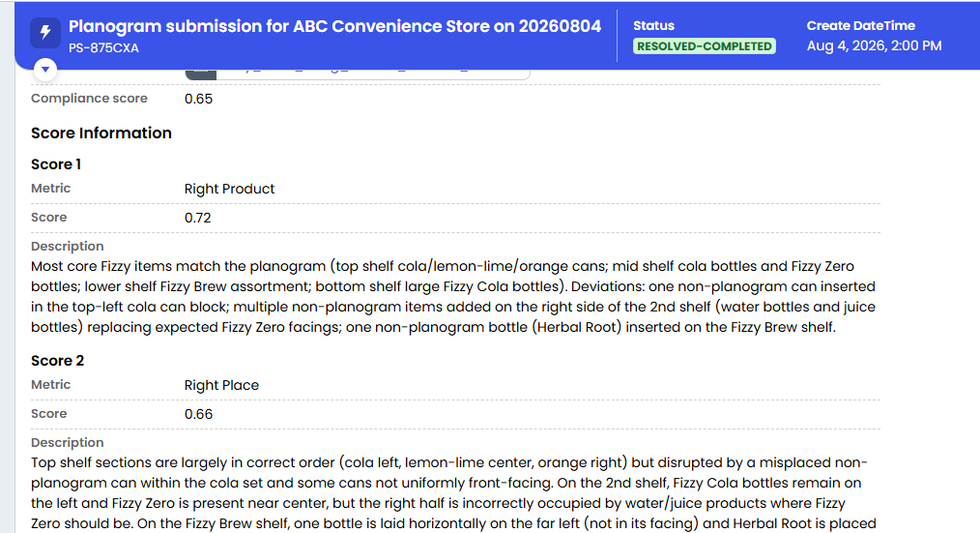Select the case ID PS-875CXA
The width and height of the screenshot is (980, 533).
(x=103, y=48)
